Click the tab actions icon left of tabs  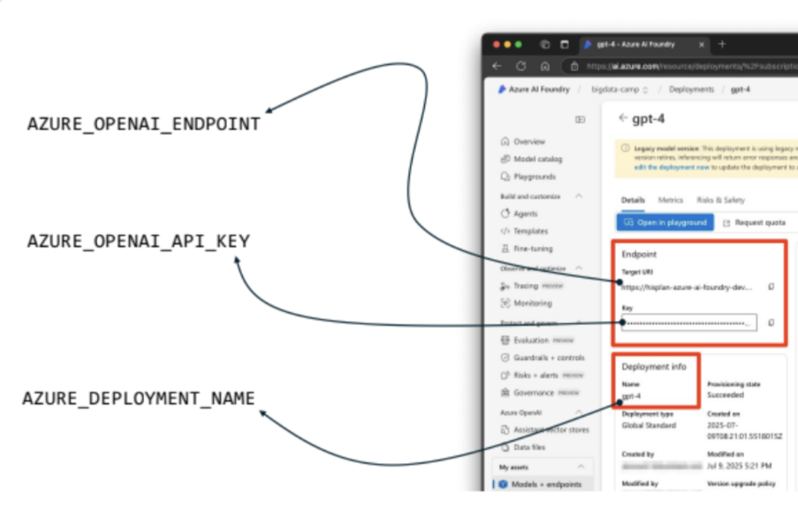tap(565, 45)
